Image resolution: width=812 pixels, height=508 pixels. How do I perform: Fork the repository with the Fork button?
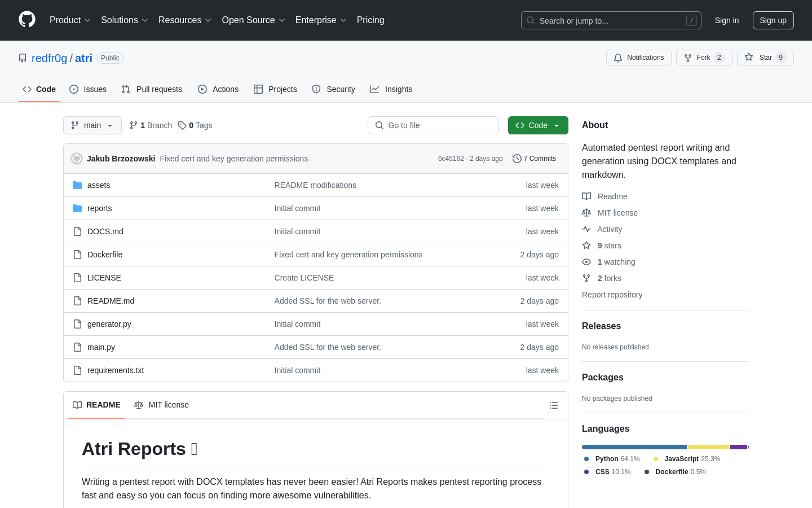[704, 58]
